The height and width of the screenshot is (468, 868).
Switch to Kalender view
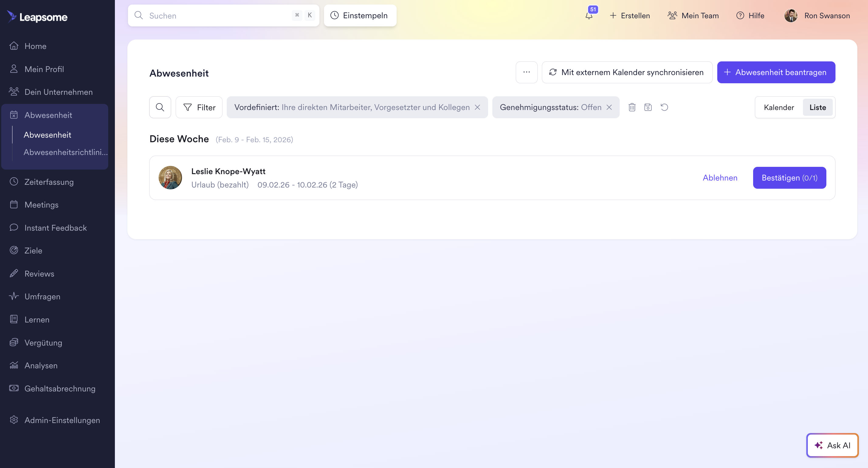778,107
